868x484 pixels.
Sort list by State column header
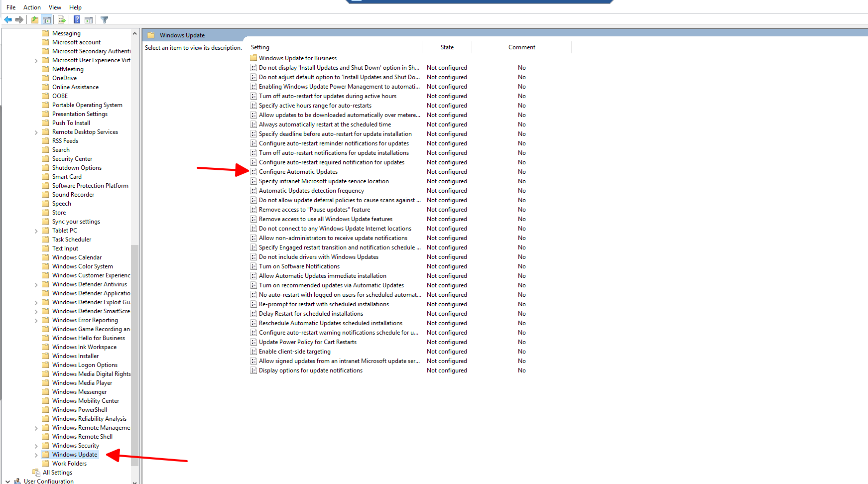[447, 47]
